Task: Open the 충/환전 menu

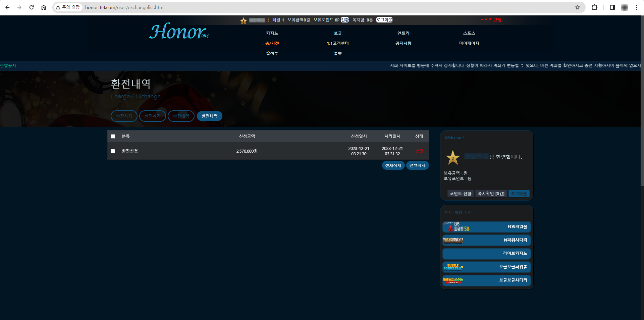Action: 272,43
